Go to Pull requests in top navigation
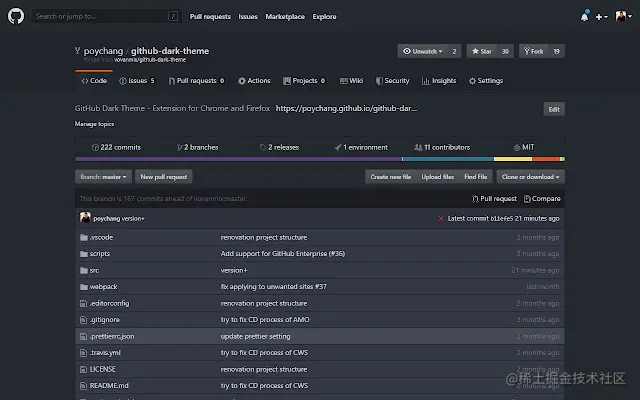 pyautogui.click(x=210, y=17)
